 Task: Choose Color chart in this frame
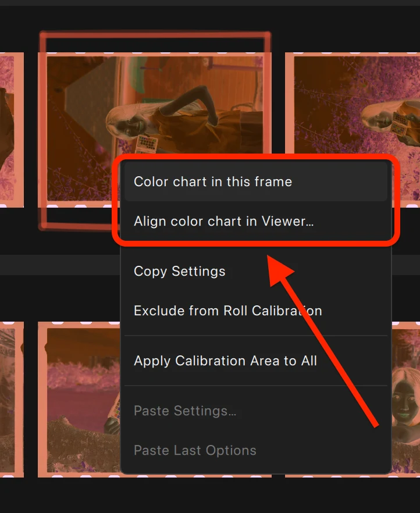point(255,181)
